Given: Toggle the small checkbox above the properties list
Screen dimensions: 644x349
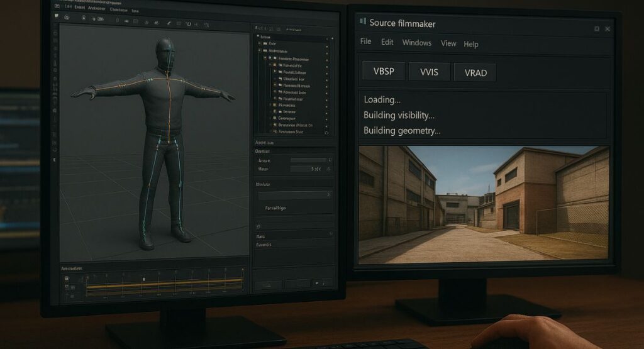Looking at the screenshot, I should pyautogui.click(x=258, y=225).
